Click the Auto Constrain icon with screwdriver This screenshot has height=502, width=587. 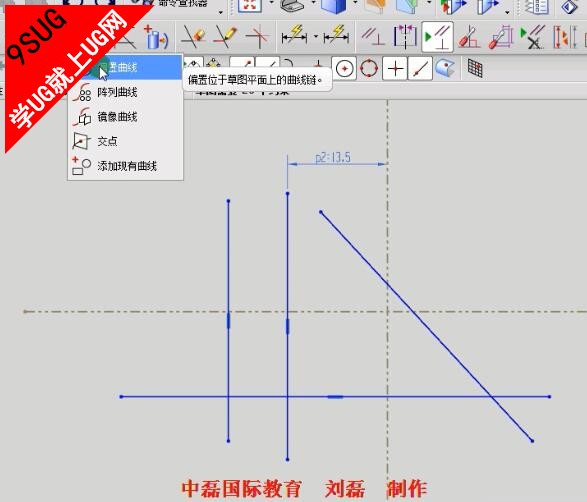pos(469,37)
